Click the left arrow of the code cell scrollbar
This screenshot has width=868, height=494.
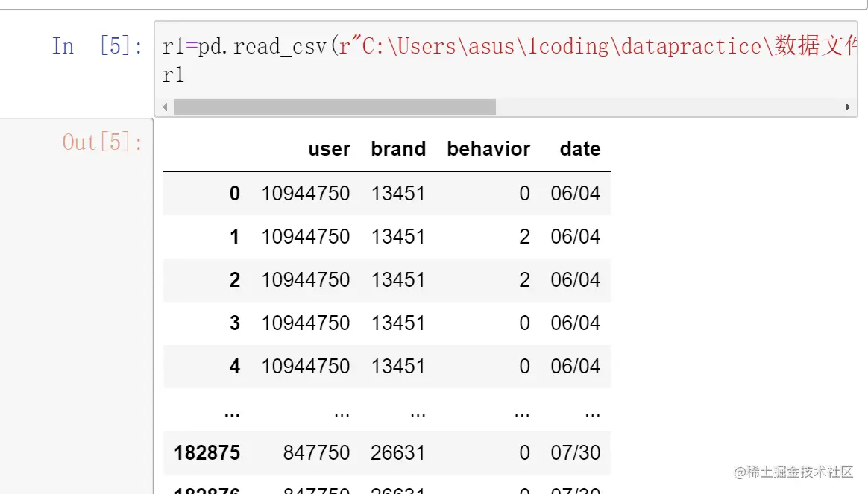[165, 107]
